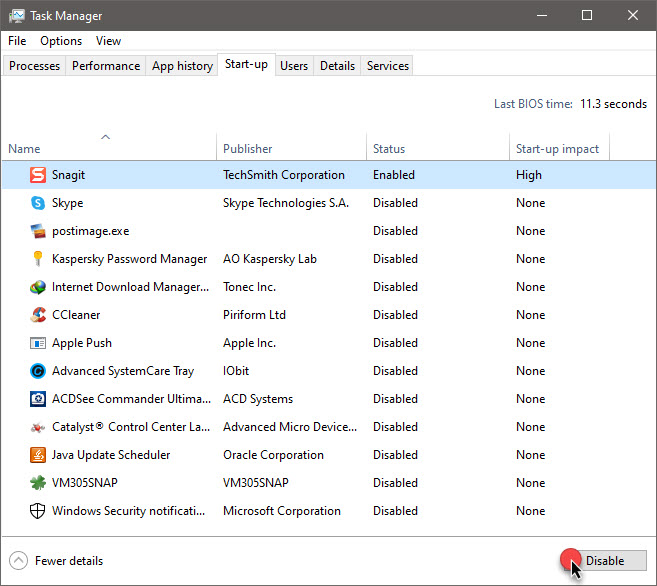This screenshot has width=657, height=586.
Task: Select the Advanced SystemCare Tray icon
Action: (x=38, y=371)
